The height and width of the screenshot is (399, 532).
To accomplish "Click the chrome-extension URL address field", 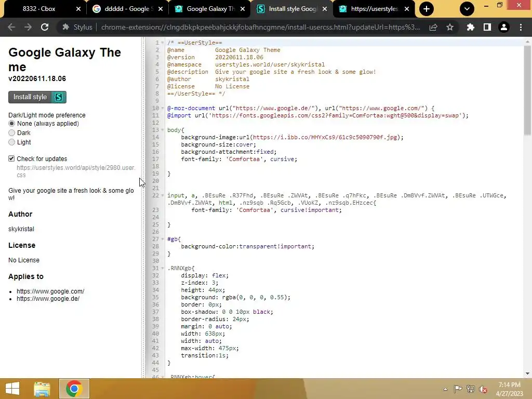I will 260,27.
